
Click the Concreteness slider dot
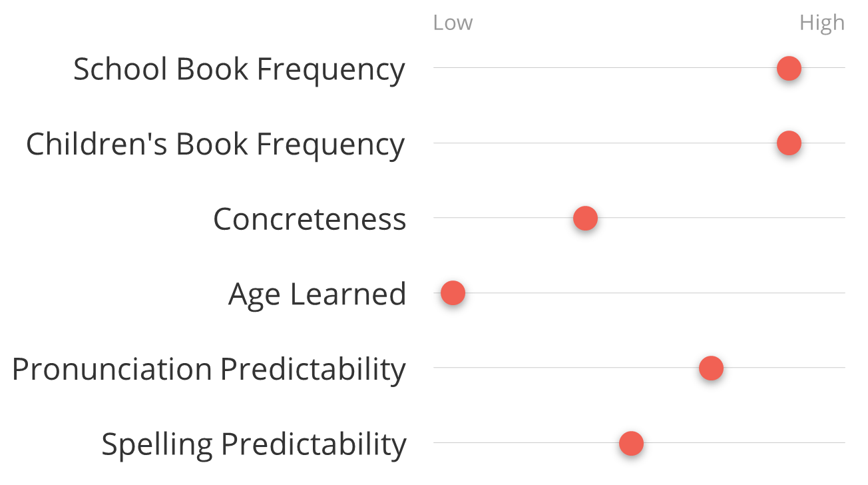pyautogui.click(x=585, y=218)
